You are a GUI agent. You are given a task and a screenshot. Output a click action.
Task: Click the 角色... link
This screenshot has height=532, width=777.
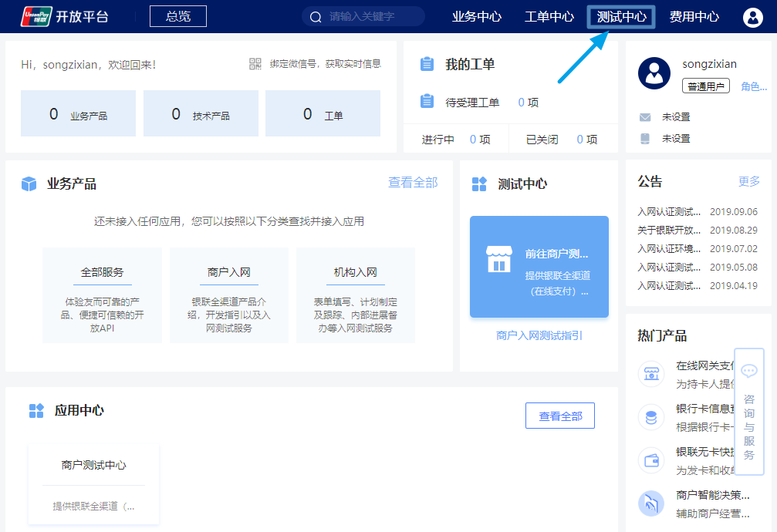click(x=754, y=86)
